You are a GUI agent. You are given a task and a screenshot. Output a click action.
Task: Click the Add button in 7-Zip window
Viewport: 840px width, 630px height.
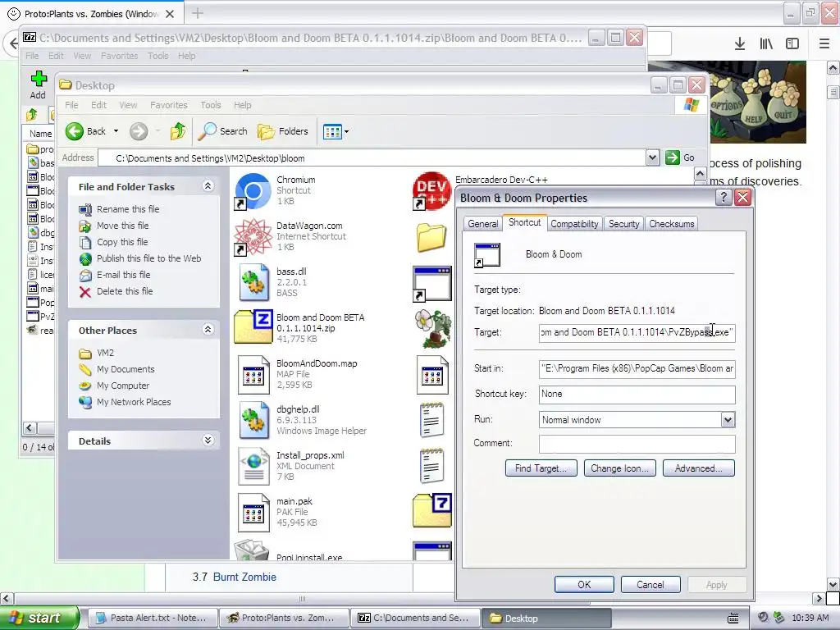click(38, 85)
